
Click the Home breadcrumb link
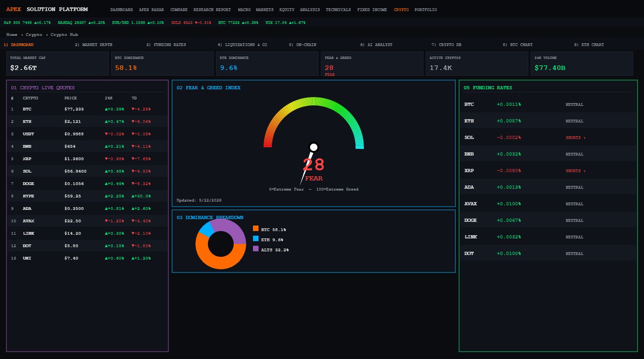(12, 35)
